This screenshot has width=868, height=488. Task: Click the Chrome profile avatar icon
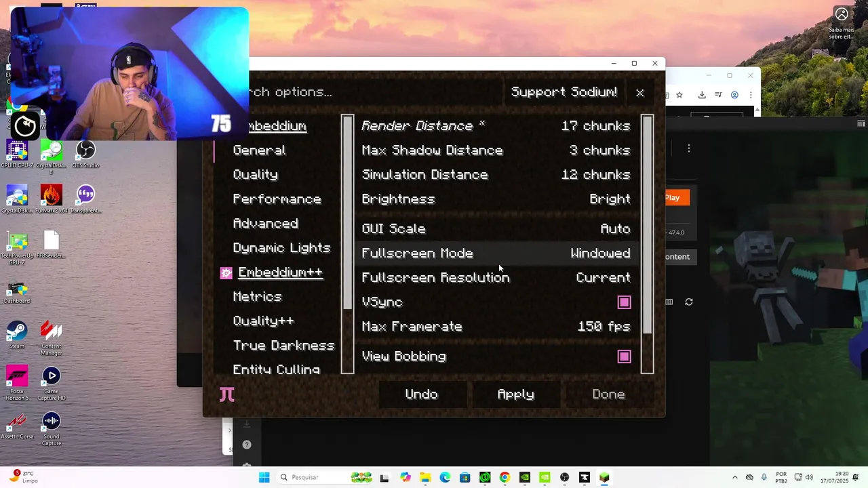tap(734, 95)
